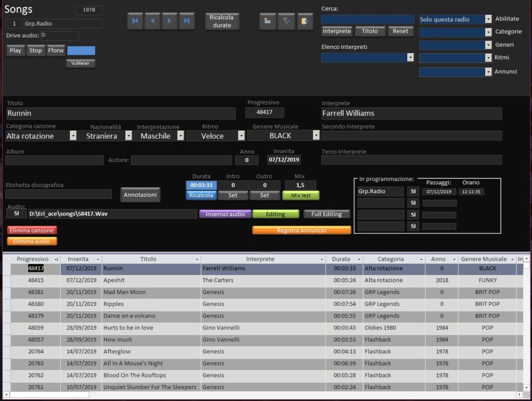Click the Titolo field containing Runnin

(121, 113)
